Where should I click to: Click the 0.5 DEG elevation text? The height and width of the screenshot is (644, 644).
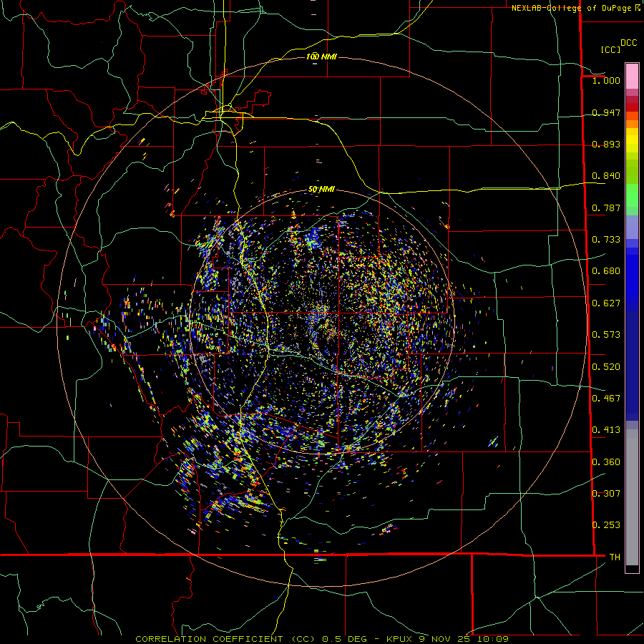[x=345, y=639]
